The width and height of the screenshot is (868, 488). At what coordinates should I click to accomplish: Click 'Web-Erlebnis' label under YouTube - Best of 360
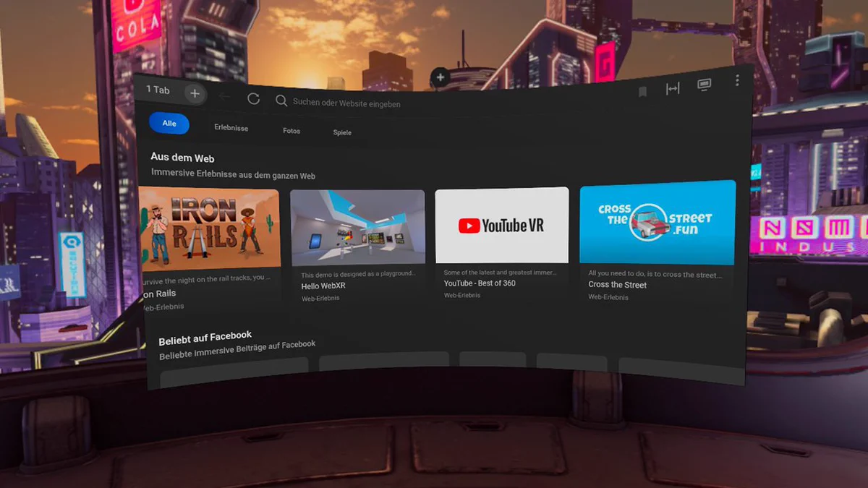pos(461,295)
